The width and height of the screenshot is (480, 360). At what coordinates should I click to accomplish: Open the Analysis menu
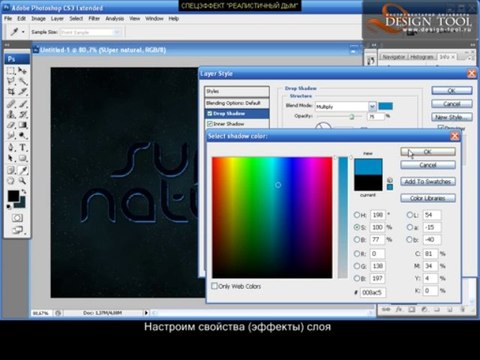(x=115, y=19)
